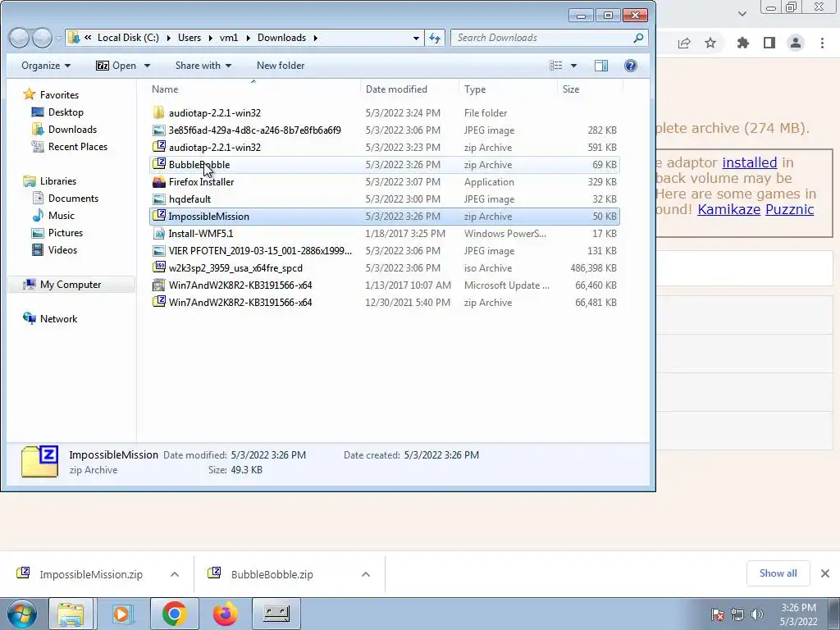Click the New folder button
This screenshot has width=840, height=630.
click(281, 66)
